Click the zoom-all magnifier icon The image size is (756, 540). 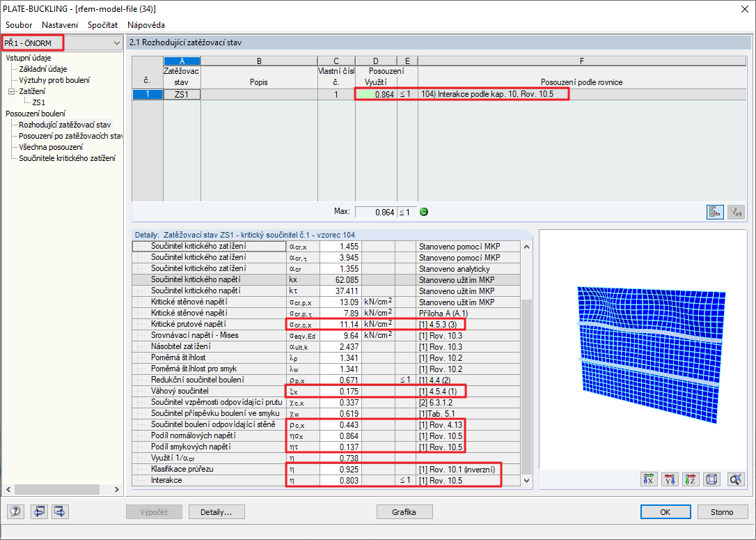735,479
